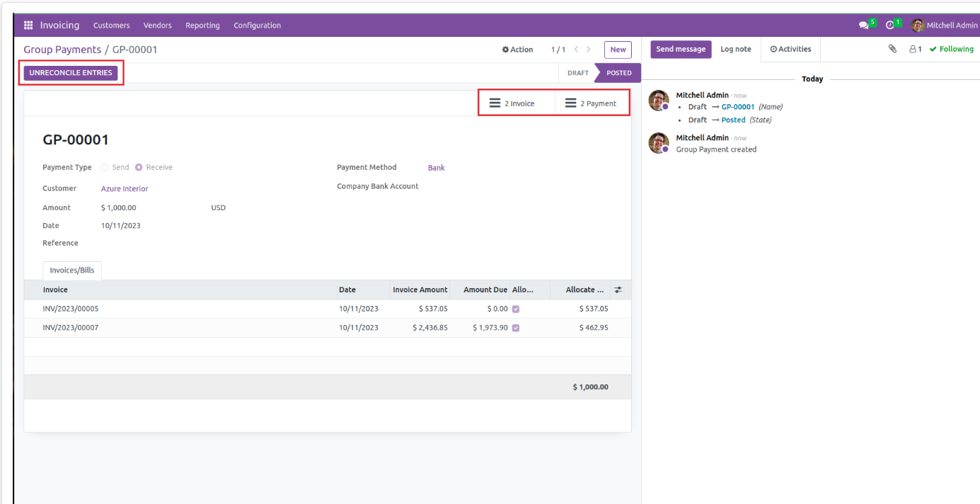Click the GP-00001 link in chatter
Image resolution: width=980 pixels, height=504 pixels.
tap(738, 107)
